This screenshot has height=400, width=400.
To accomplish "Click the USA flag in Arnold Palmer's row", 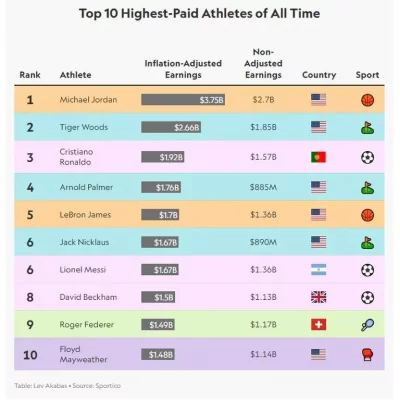I will [x=318, y=187].
